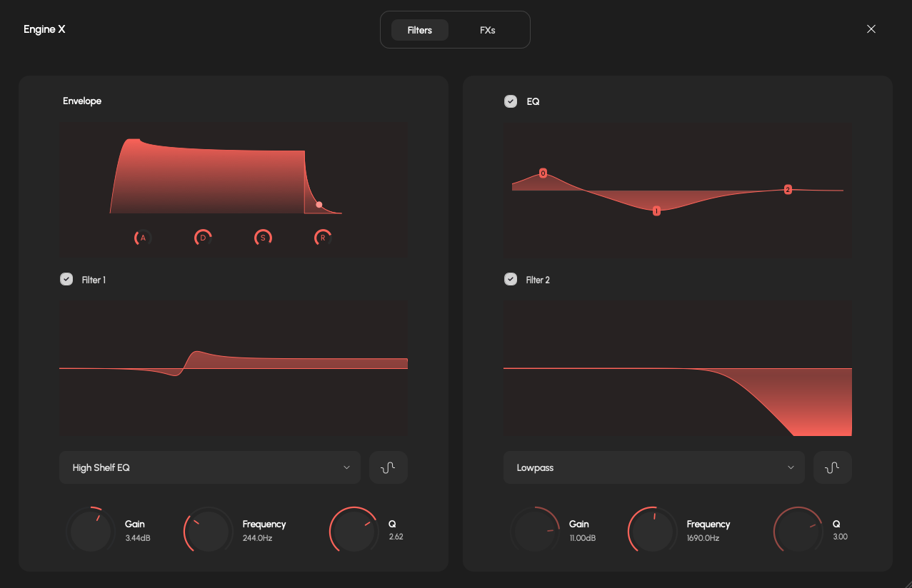Click the Decay (D) envelope knob
The width and height of the screenshot is (912, 588).
click(203, 238)
